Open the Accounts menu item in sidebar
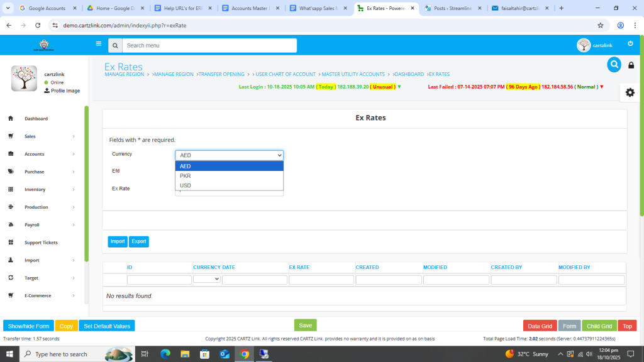The height and width of the screenshot is (362, 644). [x=35, y=154]
